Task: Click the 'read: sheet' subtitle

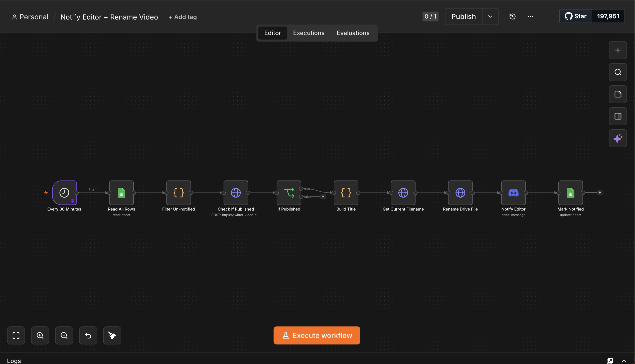Action: (x=121, y=215)
